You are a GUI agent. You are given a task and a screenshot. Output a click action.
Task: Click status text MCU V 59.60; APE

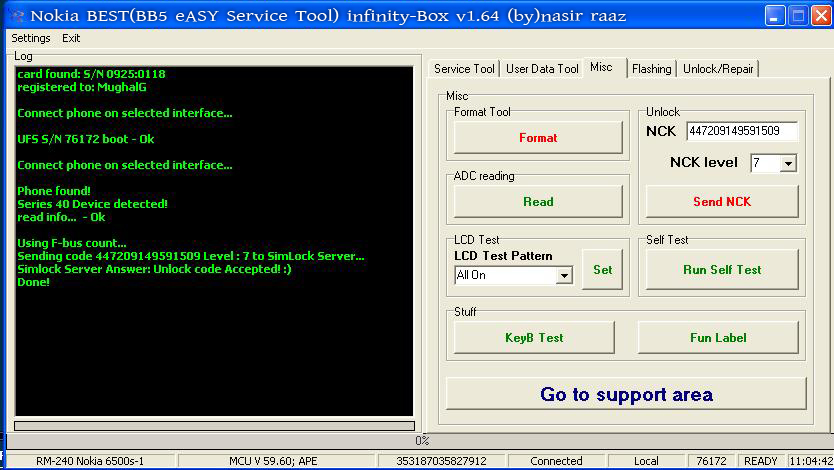click(273, 461)
